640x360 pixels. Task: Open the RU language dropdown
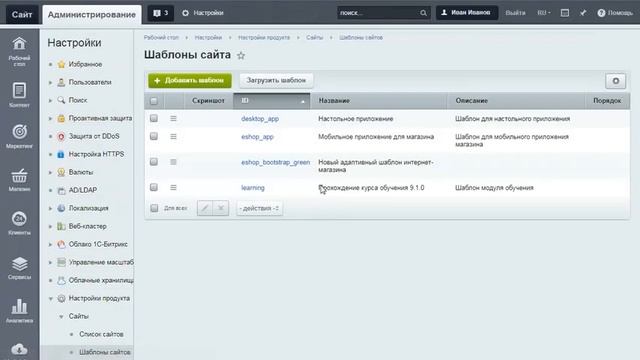point(544,13)
